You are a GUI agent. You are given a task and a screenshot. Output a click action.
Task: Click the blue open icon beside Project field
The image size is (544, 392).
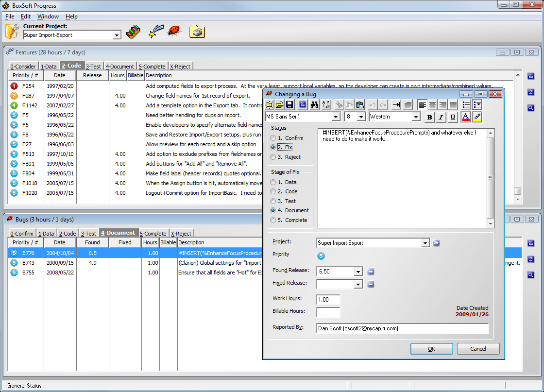click(x=437, y=243)
